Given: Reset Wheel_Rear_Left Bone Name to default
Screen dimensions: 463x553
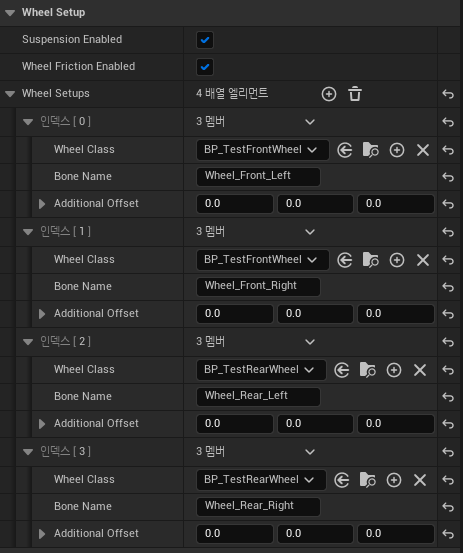Looking at the screenshot, I should [448, 397].
